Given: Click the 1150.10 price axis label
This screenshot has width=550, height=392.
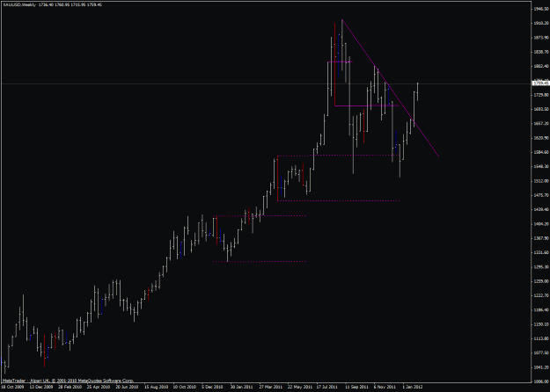Looking at the screenshot, I should point(541,324).
